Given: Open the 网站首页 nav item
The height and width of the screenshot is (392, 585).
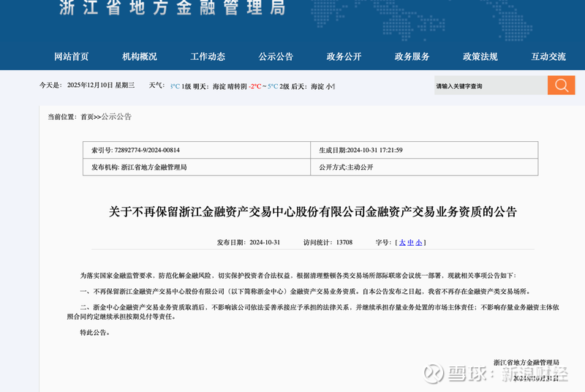Looking at the screenshot, I should coord(71,57).
